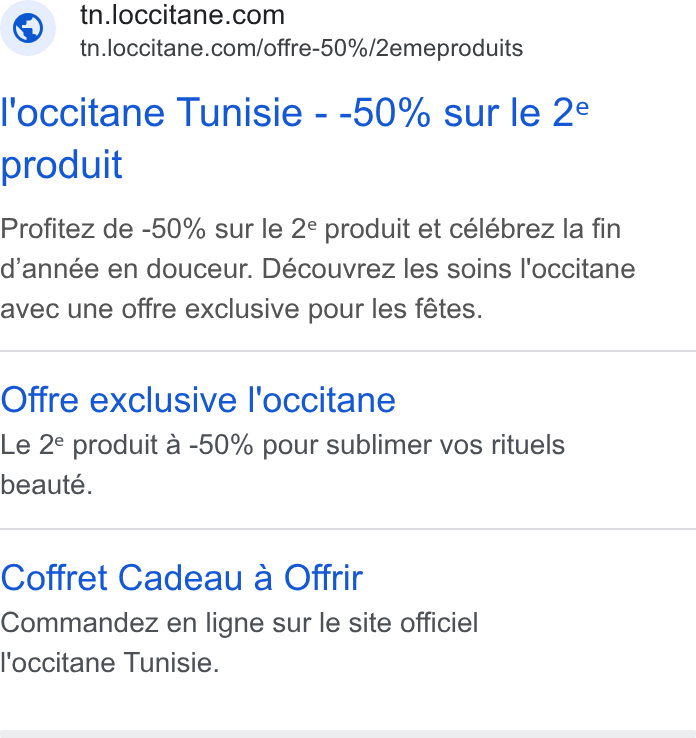Open the 'Offre exclusive l'occitane' sitelink
696x738 pixels.
tap(198, 400)
